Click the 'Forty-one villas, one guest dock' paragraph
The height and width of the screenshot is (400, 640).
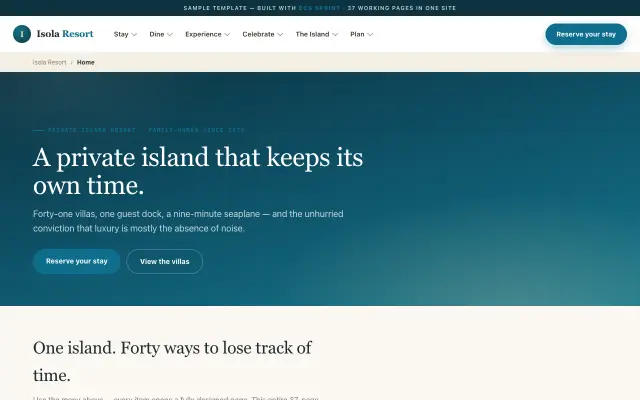188,221
